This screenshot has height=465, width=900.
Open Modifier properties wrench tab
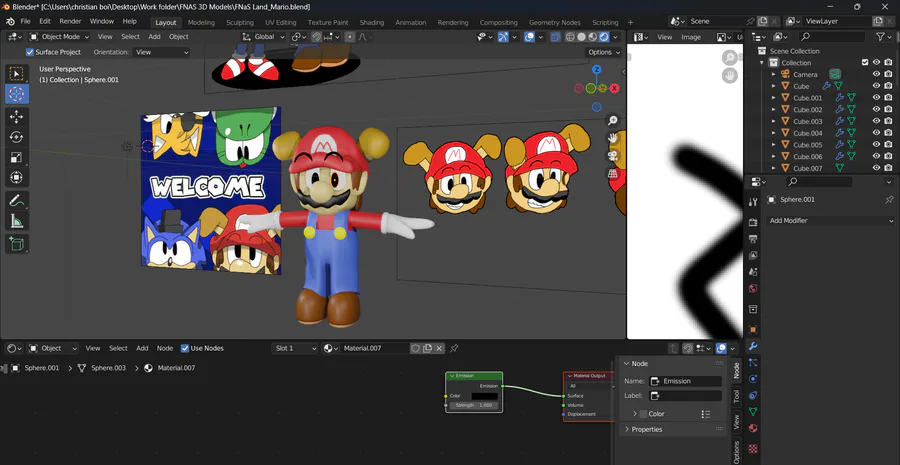pyautogui.click(x=753, y=346)
